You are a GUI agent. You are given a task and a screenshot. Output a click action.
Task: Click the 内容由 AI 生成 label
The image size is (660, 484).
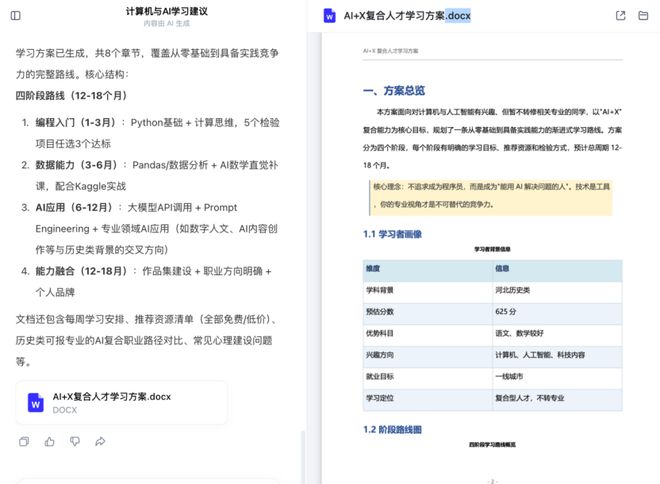(167, 24)
